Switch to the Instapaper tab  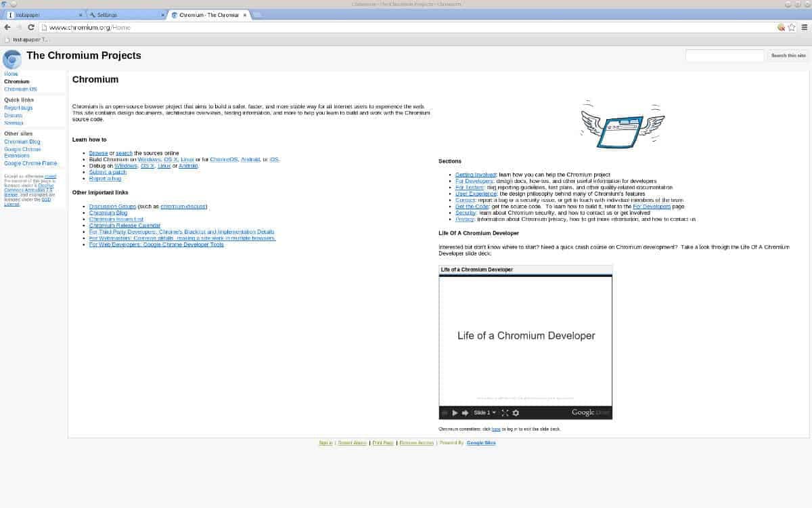41,14
